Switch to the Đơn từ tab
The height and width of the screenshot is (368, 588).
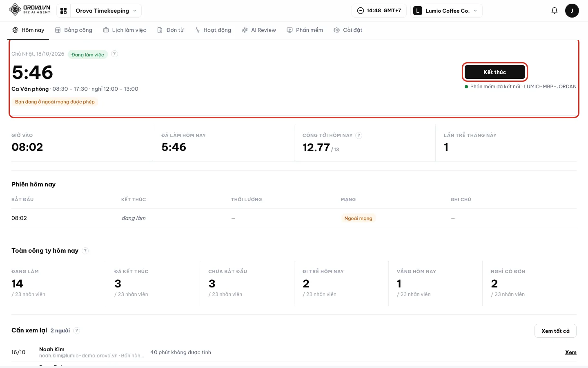coord(171,30)
